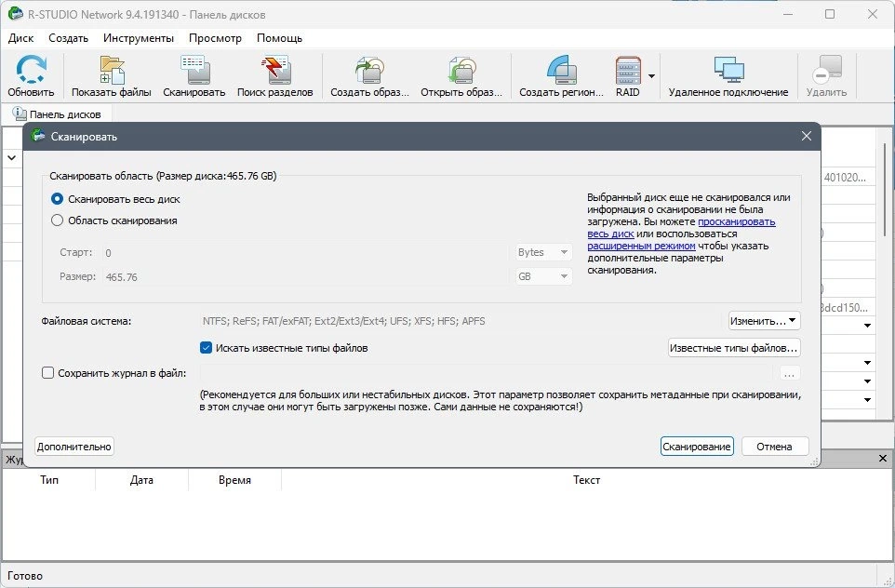Click the Старт value field
The image size is (895, 588).
pyautogui.click(x=305, y=253)
